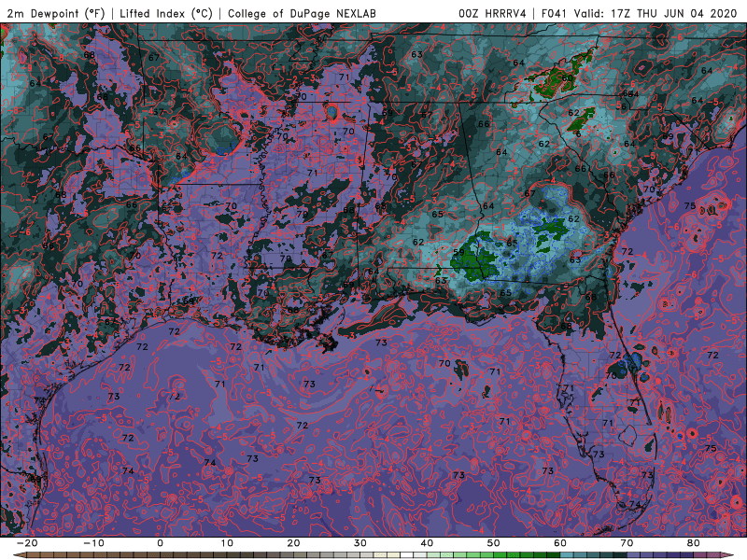This screenshot has width=747, height=560.
Task: Click the 50 label on the color scale
Action: [x=494, y=543]
